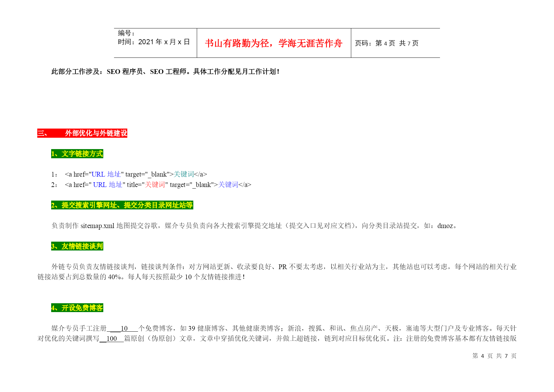Click the footer '第 4 页 共 7 页'

pos(494,356)
